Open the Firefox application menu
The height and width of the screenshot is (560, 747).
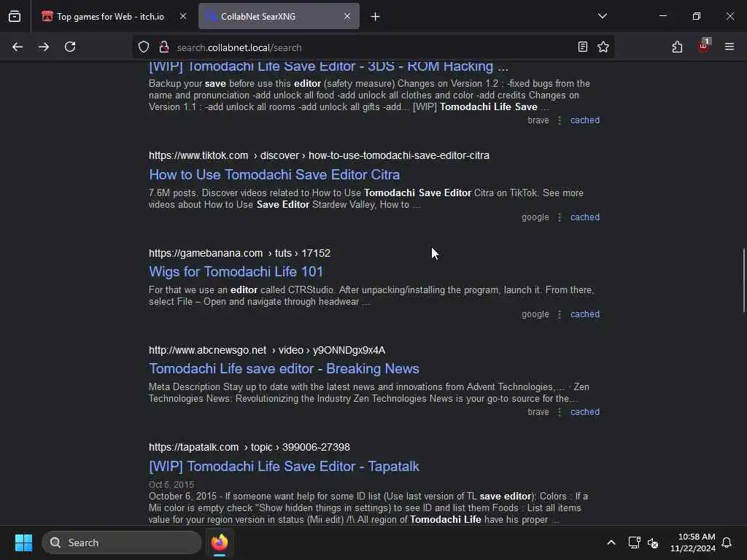pyautogui.click(x=729, y=47)
